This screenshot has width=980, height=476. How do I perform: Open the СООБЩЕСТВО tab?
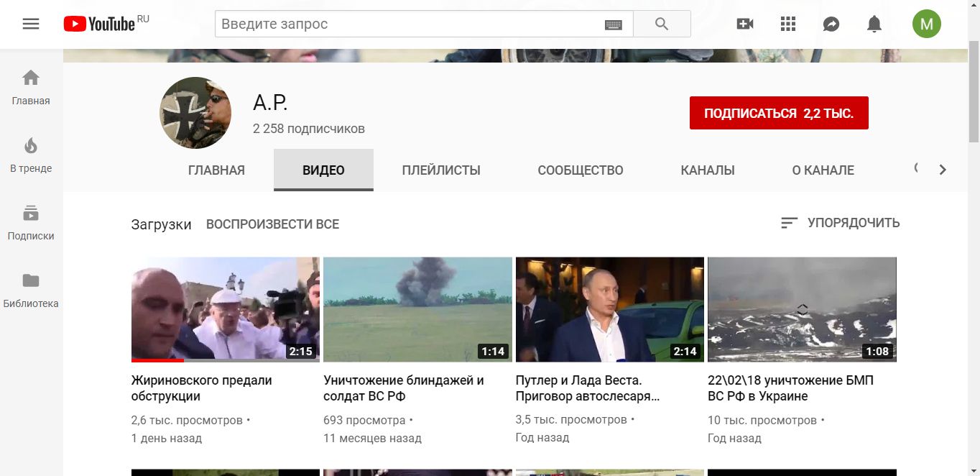coord(581,170)
